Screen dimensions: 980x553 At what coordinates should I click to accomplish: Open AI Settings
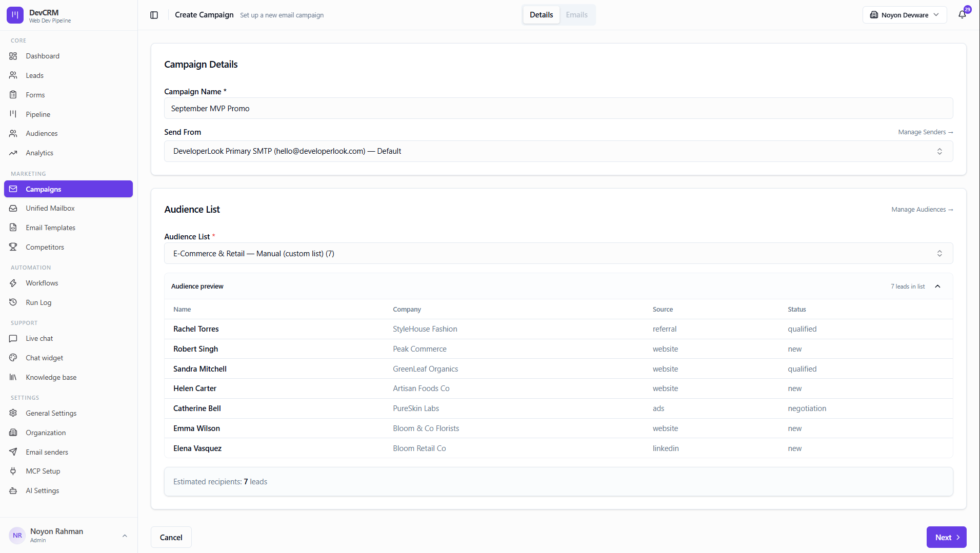[x=68, y=490]
